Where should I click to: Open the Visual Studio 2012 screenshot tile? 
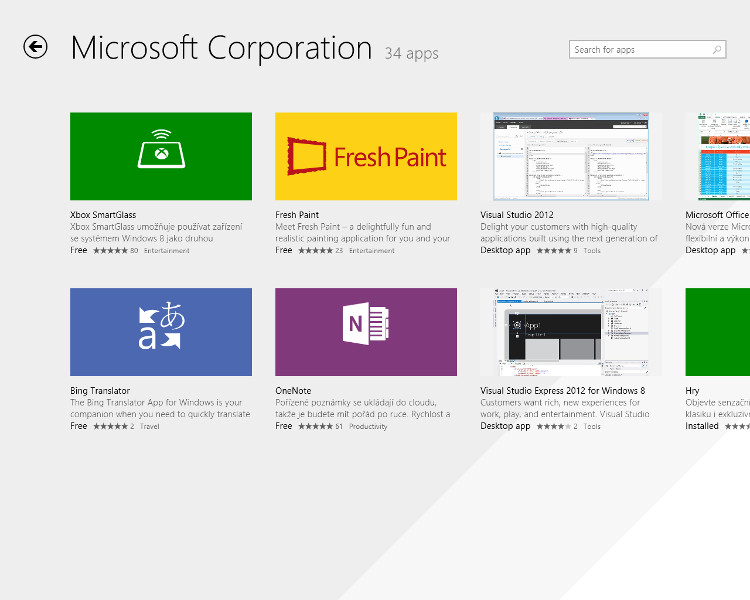pyautogui.click(x=571, y=156)
